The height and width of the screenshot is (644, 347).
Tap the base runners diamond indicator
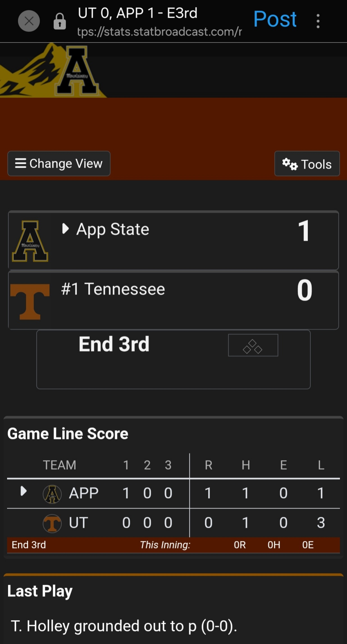click(x=253, y=346)
